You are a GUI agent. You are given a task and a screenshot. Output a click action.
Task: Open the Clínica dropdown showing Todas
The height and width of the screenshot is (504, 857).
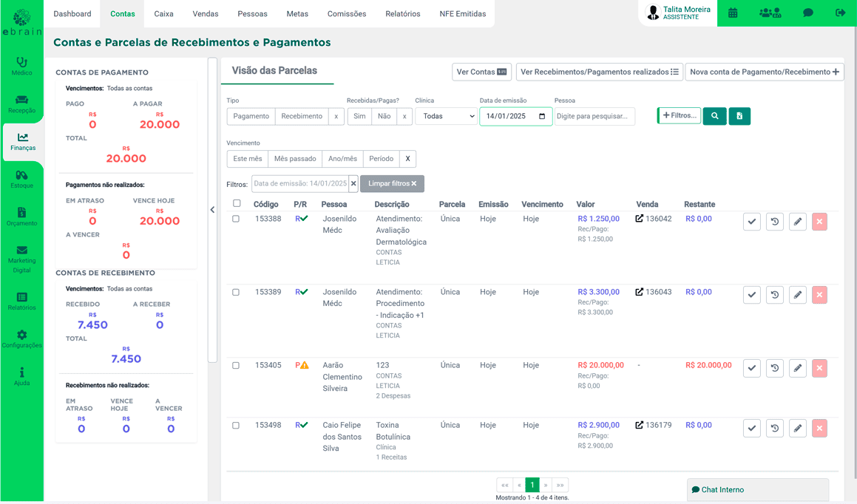point(446,116)
